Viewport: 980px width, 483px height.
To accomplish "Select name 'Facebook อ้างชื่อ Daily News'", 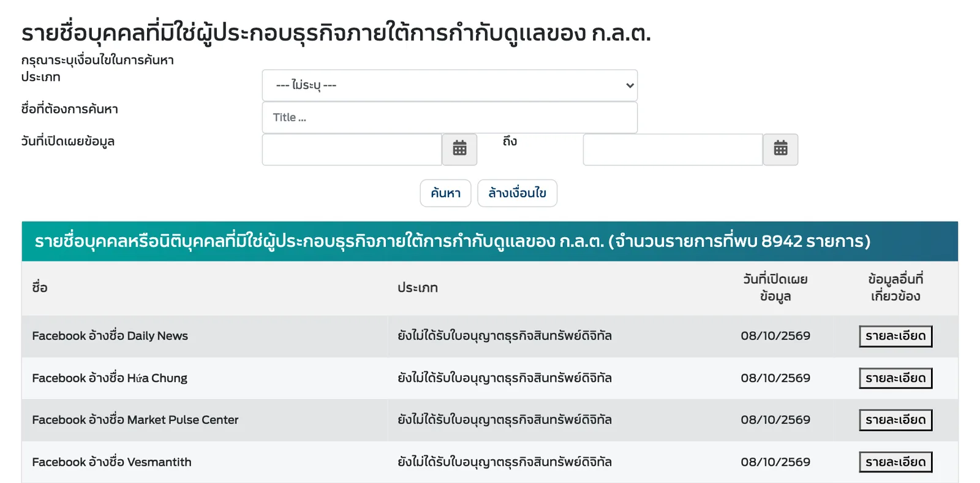I will pos(110,336).
